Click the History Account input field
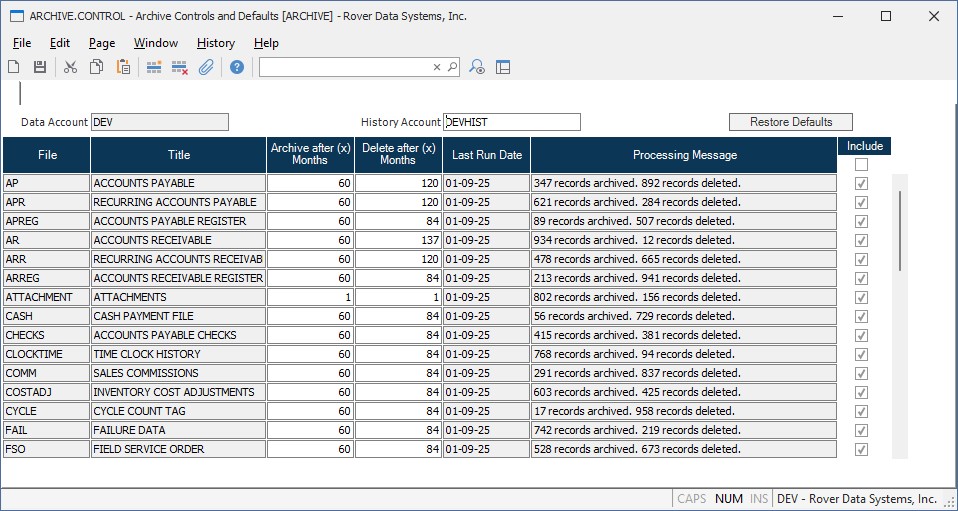Image resolution: width=958 pixels, height=511 pixels. [x=512, y=122]
